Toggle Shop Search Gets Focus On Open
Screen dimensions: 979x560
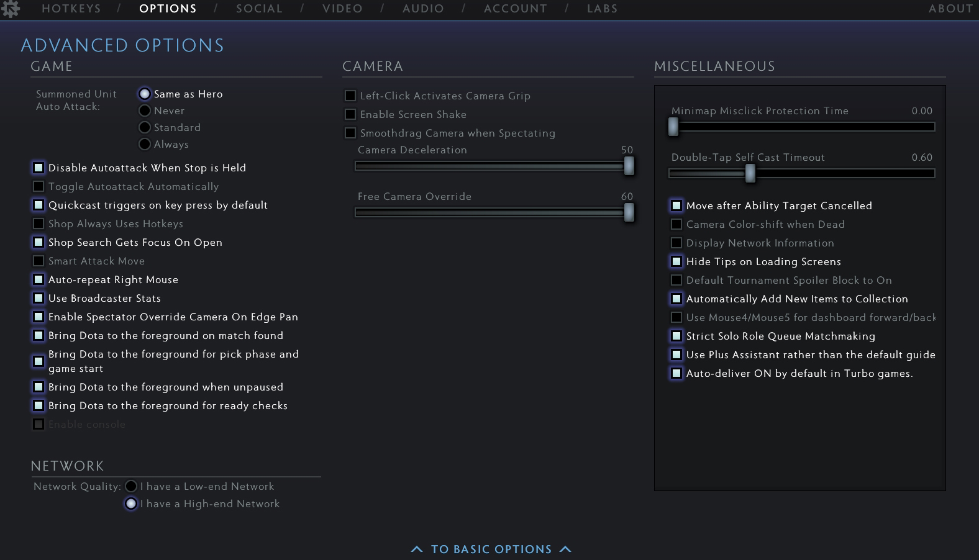click(x=39, y=242)
